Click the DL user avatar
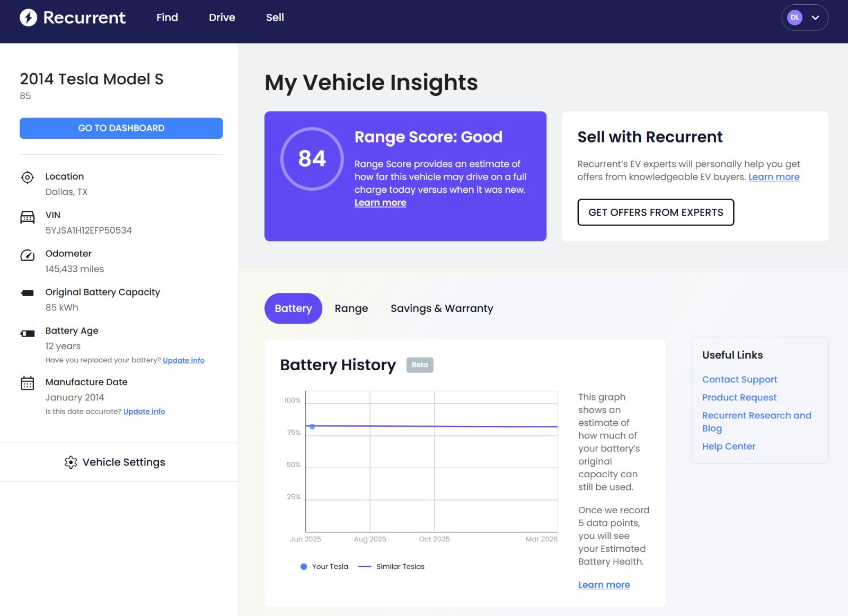Viewport: 848px width, 616px height. 794,17
